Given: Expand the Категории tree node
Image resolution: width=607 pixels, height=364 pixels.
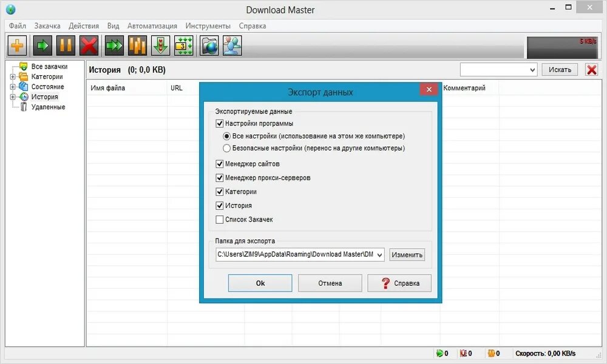Looking at the screenshot, I should [x=13, y=76].
